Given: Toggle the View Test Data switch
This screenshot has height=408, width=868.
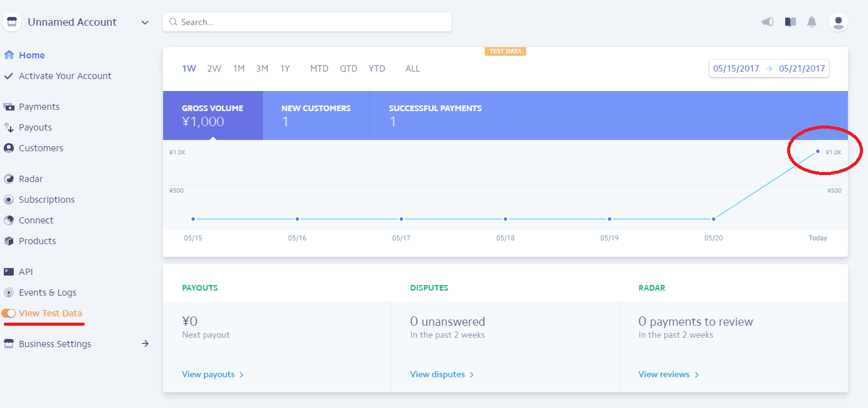Looking at the screenshot, I should 9,313.
